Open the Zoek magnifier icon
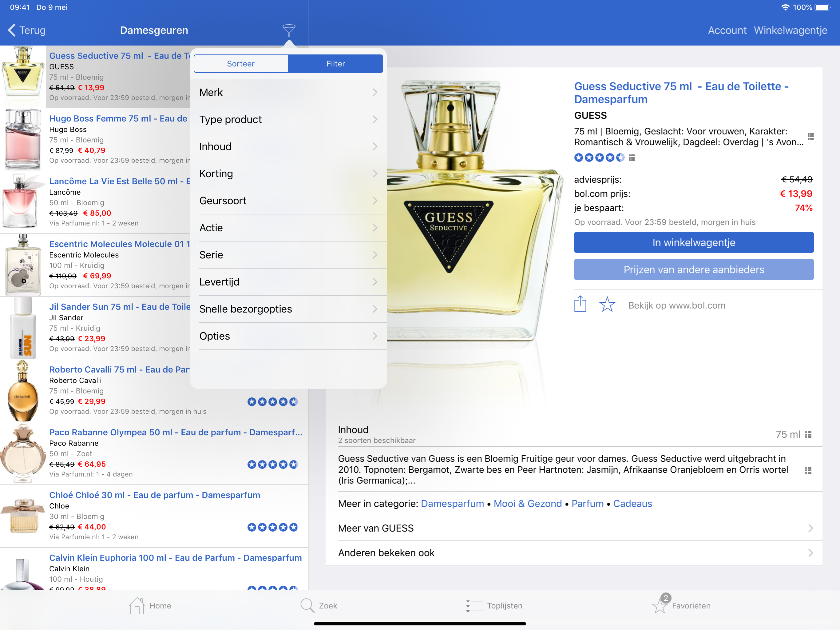This screenshot has height=630, width=840. click(307, 605)
